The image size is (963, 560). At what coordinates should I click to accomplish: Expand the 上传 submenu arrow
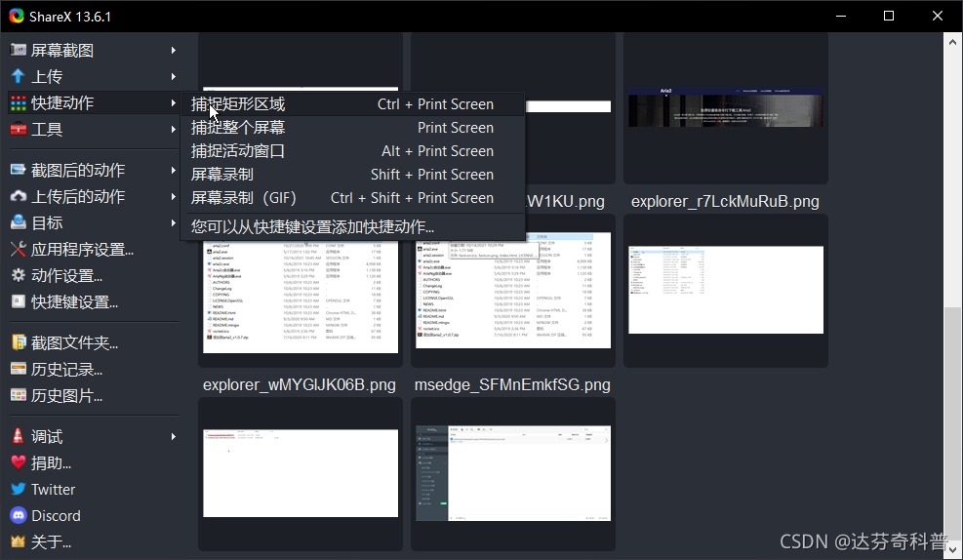click(174, 77)
